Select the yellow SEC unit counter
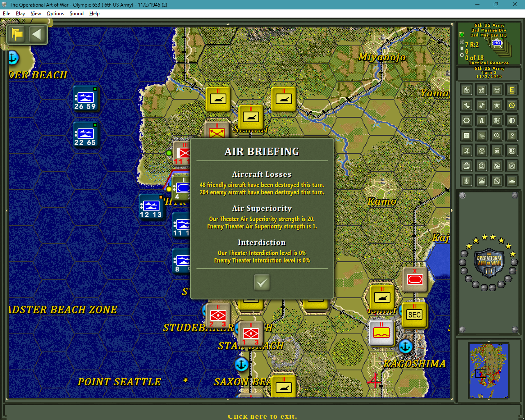525x420 pixels. (414, 315)
